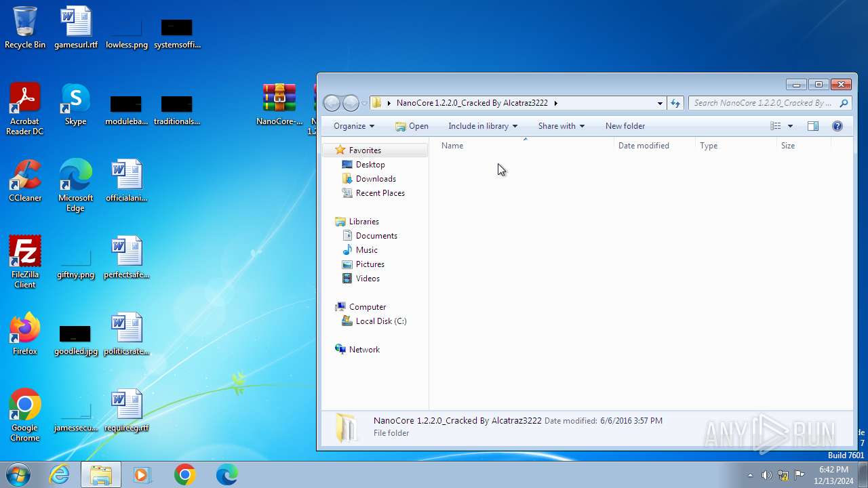
Task: Open the Windows Start menu
Action: coord(17,474)
